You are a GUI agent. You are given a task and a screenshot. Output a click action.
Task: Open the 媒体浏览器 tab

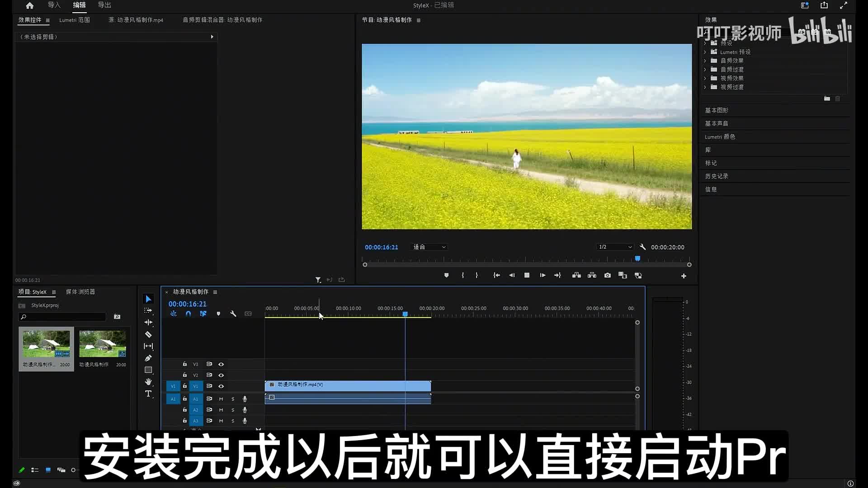click(x=80, y=292)
